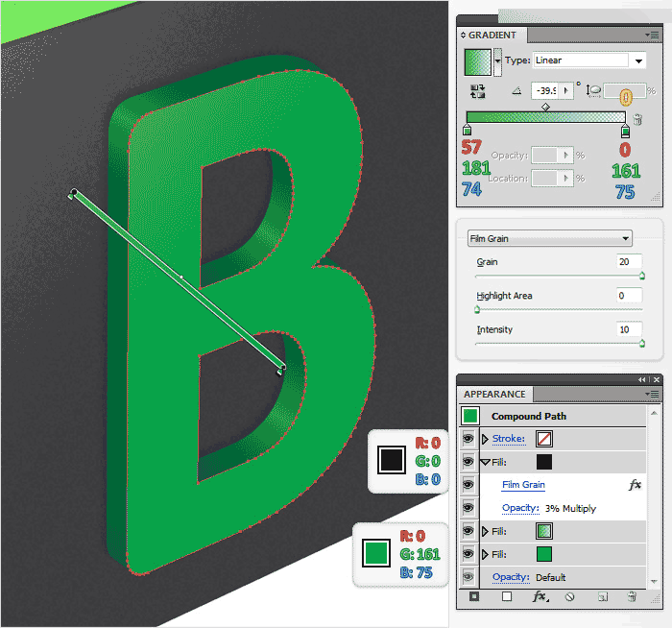
Task: Click the Compound Path title
Action: (529, 416)
